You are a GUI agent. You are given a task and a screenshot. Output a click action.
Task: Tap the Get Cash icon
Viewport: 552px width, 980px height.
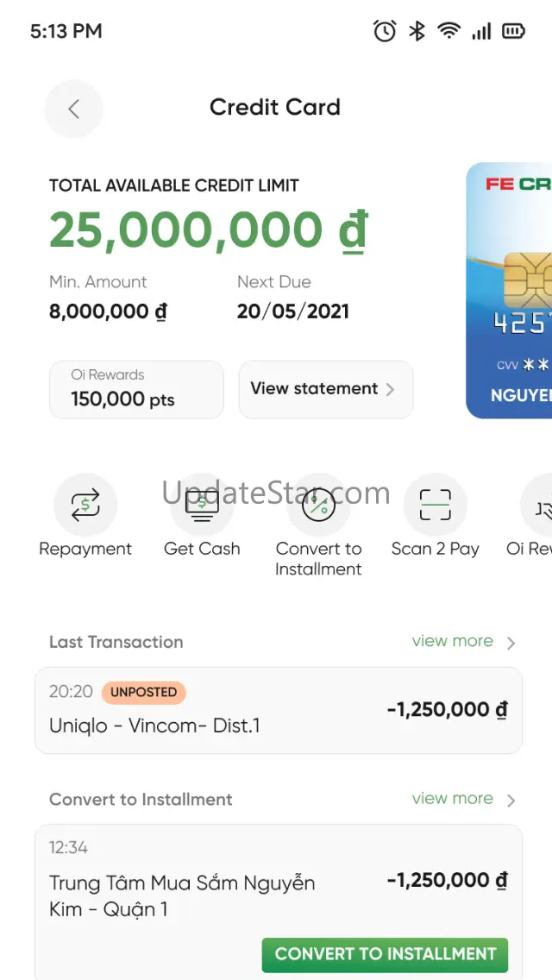tap(202, 505)
